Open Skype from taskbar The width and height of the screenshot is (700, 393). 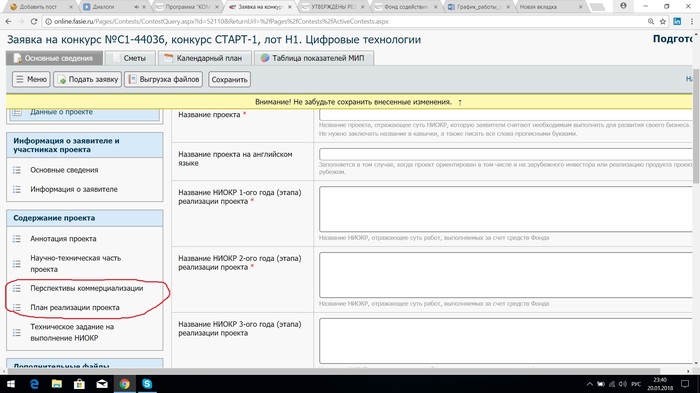pyautogui.click(x=147, y=384)
